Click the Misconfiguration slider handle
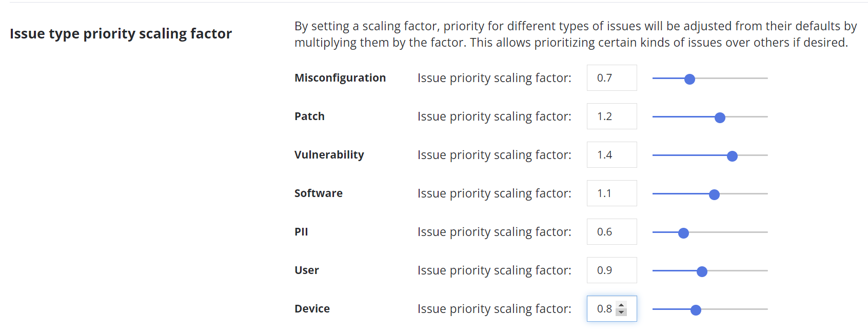The image size is (868, 333). click(690, 79)
